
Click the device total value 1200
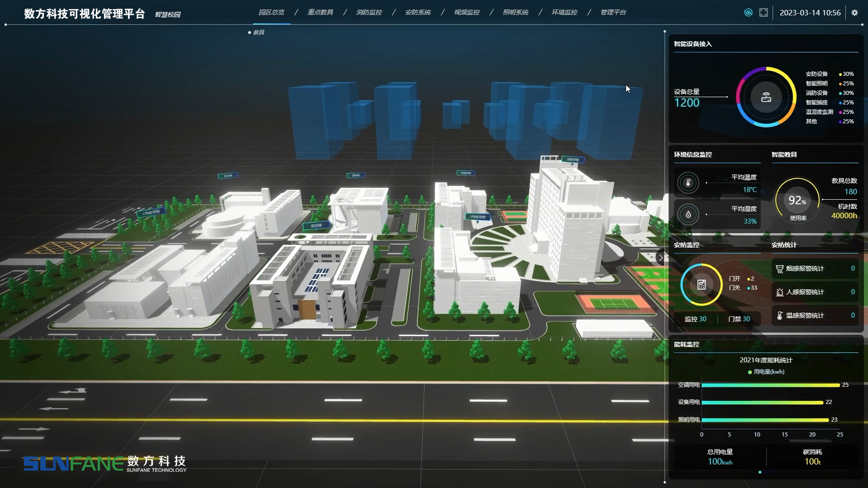(687, 103)
